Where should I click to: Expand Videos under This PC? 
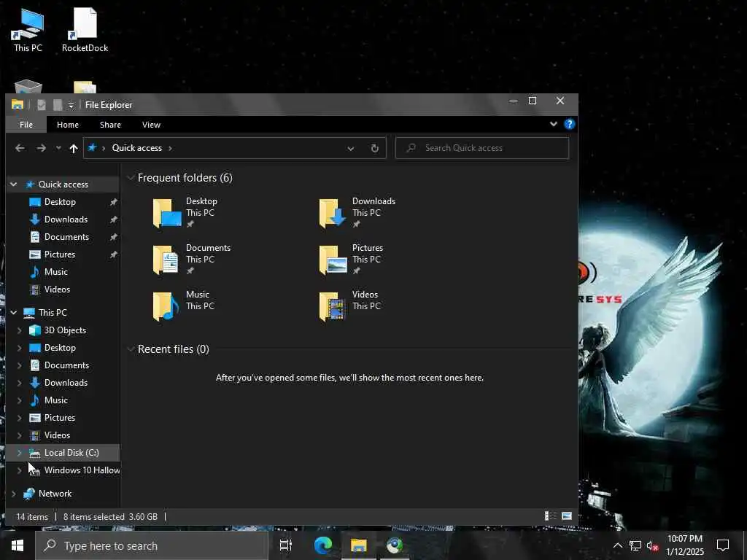pyautogui.click(x=20, y=435)
